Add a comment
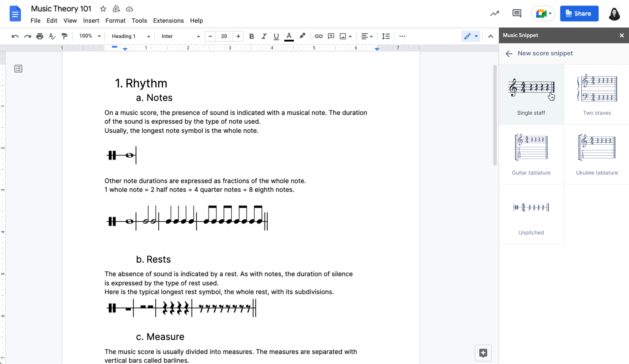 tap(331, 36)
